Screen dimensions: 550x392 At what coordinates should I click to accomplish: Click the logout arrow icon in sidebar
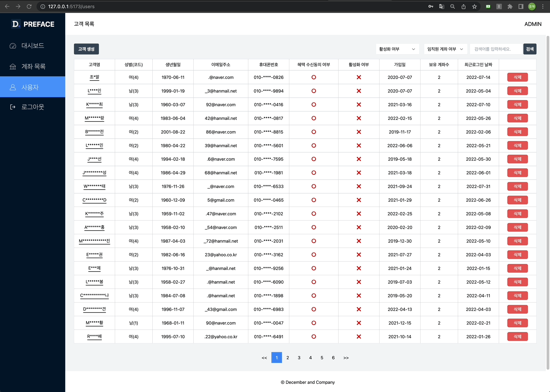[13, 107]
